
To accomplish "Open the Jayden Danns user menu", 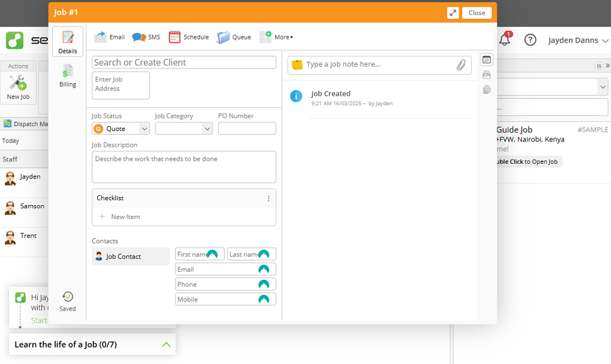I will tap(578, 41).
